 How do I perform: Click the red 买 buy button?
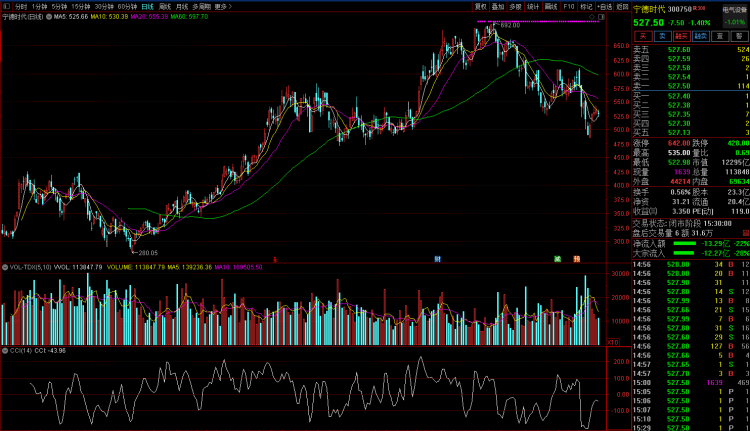pos(645,35)
